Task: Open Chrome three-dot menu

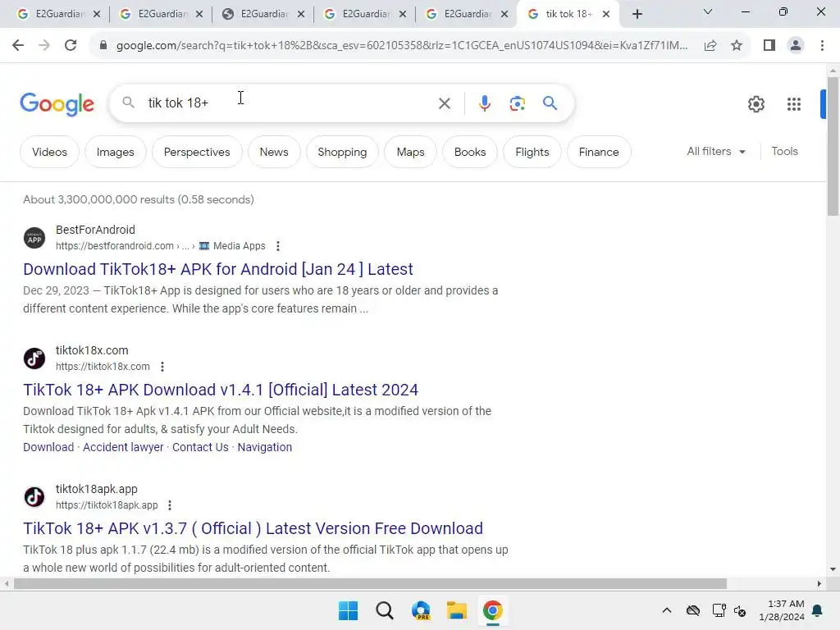Action: pyautogui.click(x=822, y=46)
